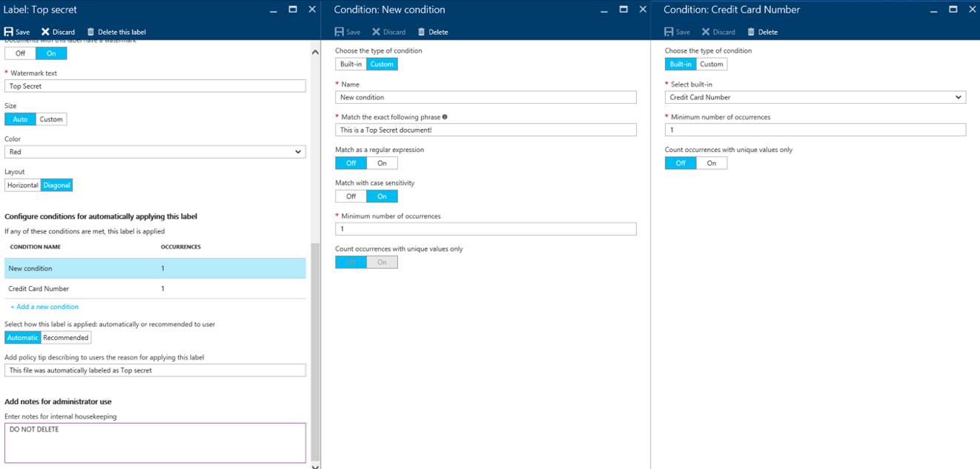Click Discard icon in Label: Top secret blade
Viewport: 980px width, 469px height.
[45, 32]
